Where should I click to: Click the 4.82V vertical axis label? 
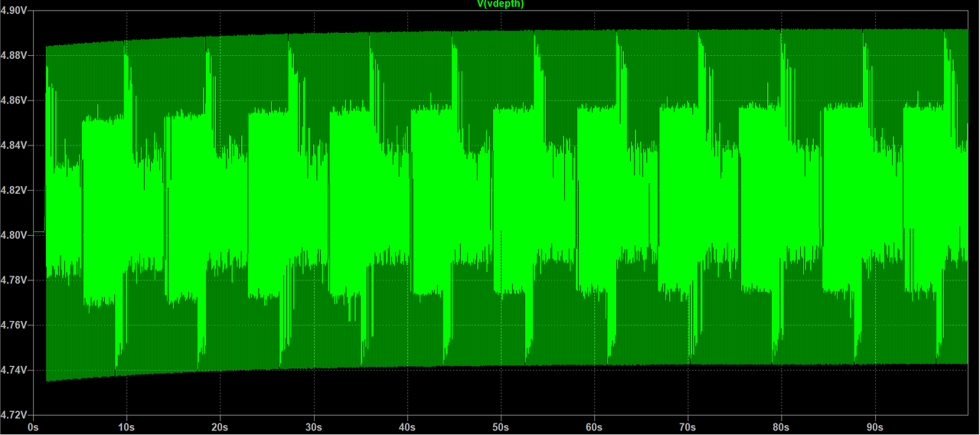[x=15, y=190]
